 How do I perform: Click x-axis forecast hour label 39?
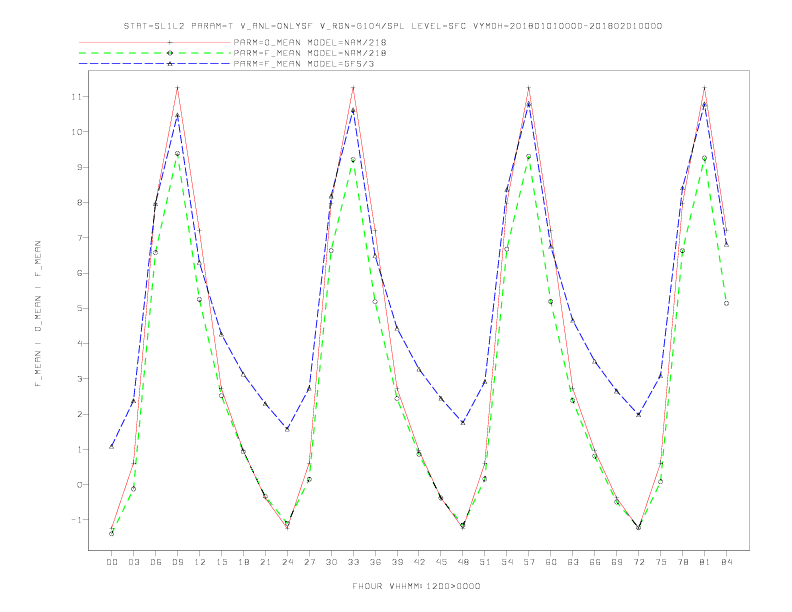[x=397, y=562]
